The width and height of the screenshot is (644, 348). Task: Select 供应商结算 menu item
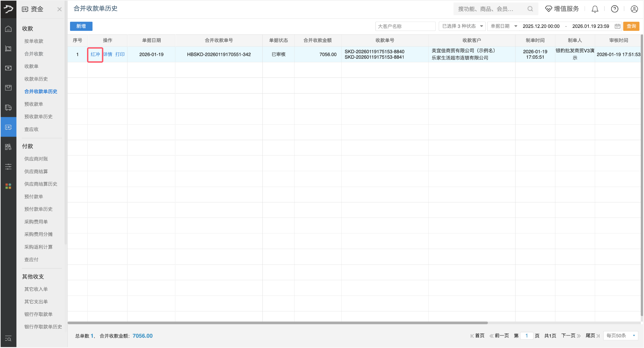coord(36,172)
